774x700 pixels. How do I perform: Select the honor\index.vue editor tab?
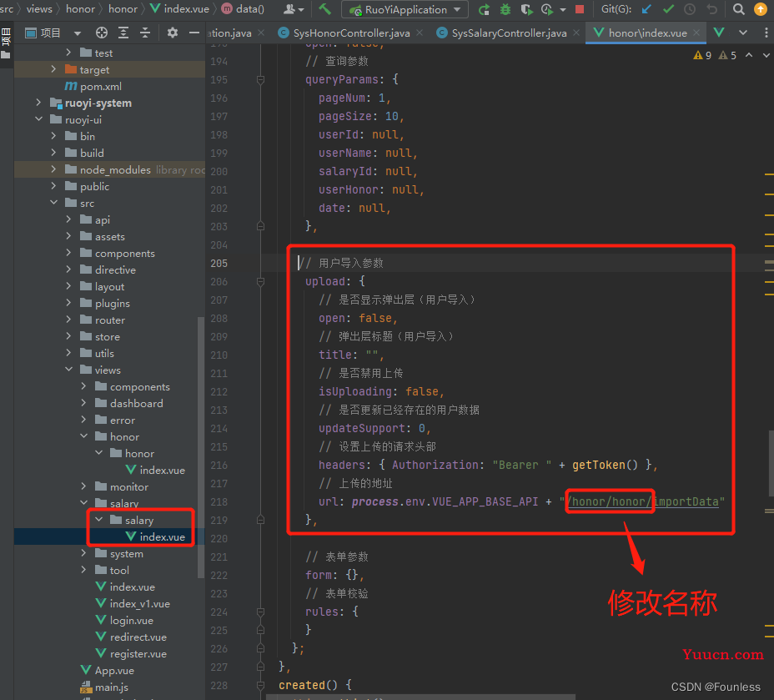[x=647, y=33]
